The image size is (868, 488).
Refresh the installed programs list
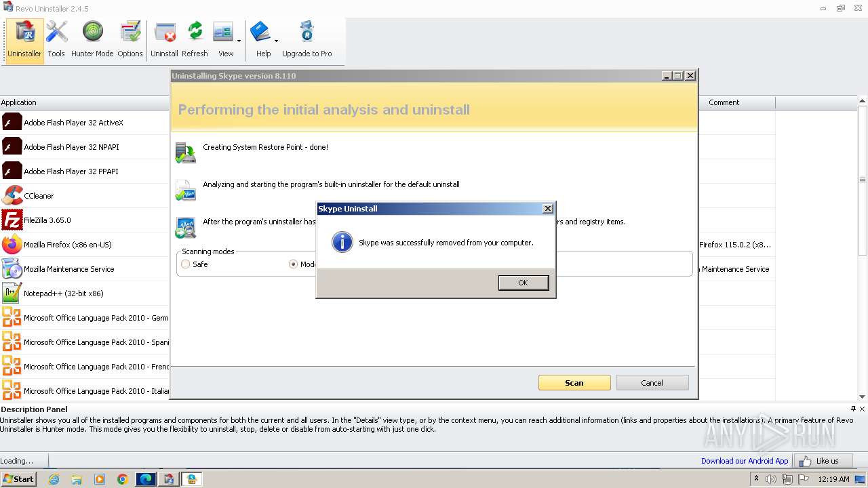(195, 41)
